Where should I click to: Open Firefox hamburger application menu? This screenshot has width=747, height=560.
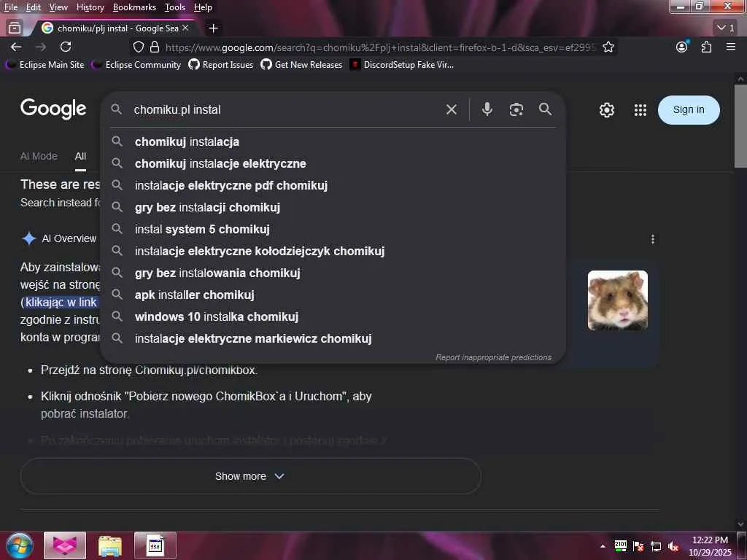(x=731, y=47)
